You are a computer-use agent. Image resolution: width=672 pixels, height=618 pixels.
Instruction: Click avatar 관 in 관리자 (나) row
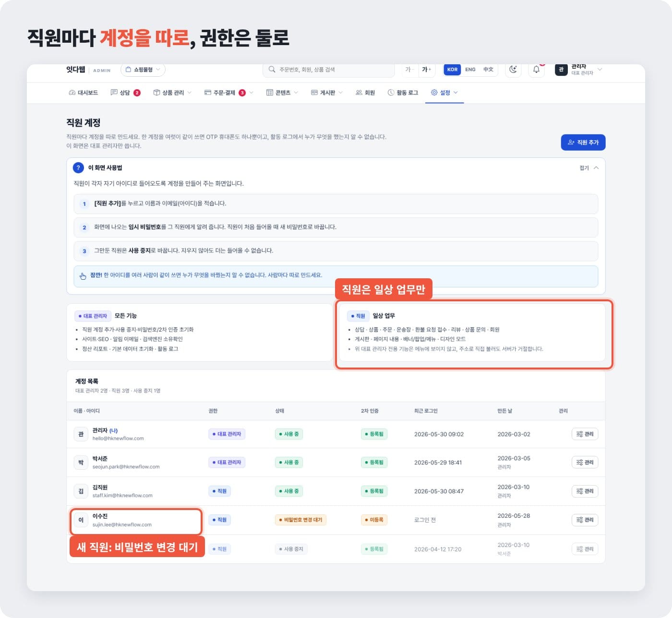(81, 434)
